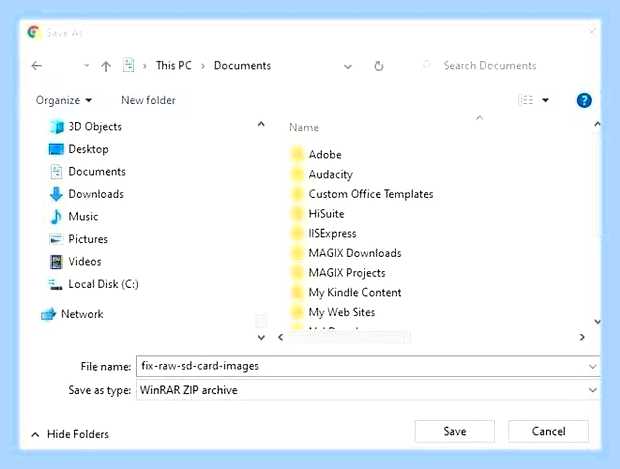Click the 3D Objects cube icon

click(x=56, y=127)
